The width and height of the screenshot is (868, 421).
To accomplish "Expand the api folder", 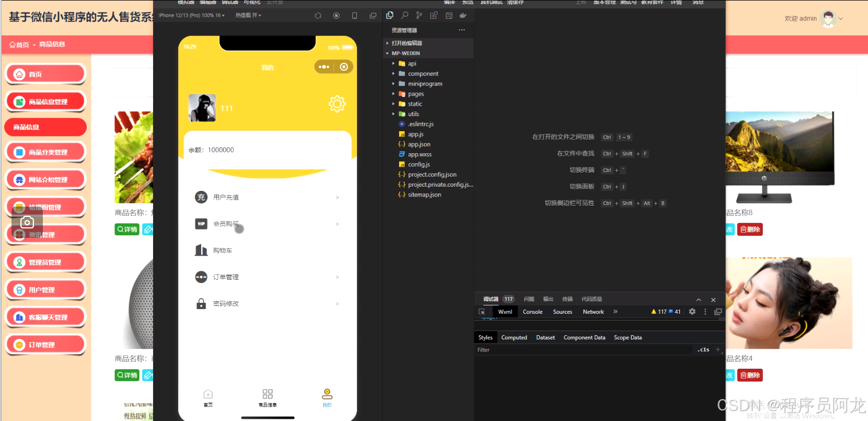I will [412, 64].
